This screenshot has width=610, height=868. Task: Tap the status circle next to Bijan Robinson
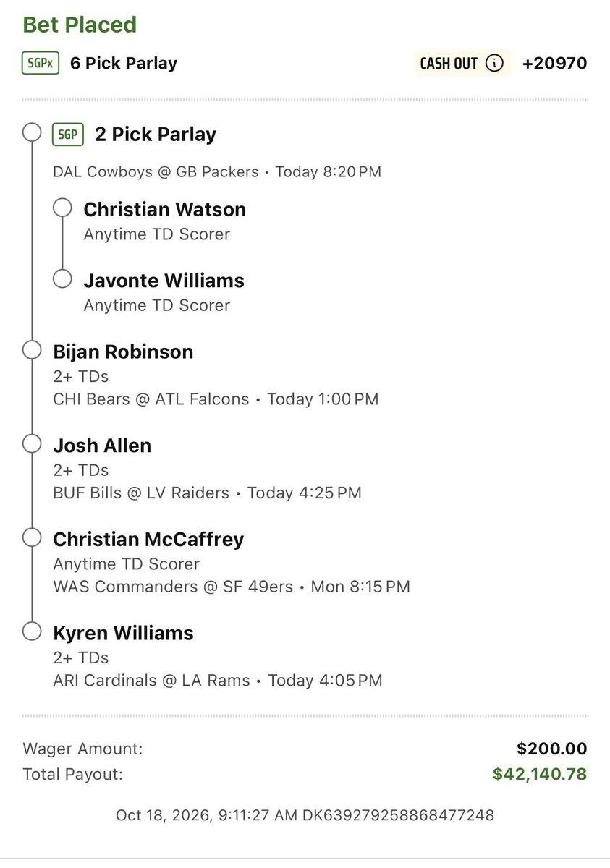(32, 351)
